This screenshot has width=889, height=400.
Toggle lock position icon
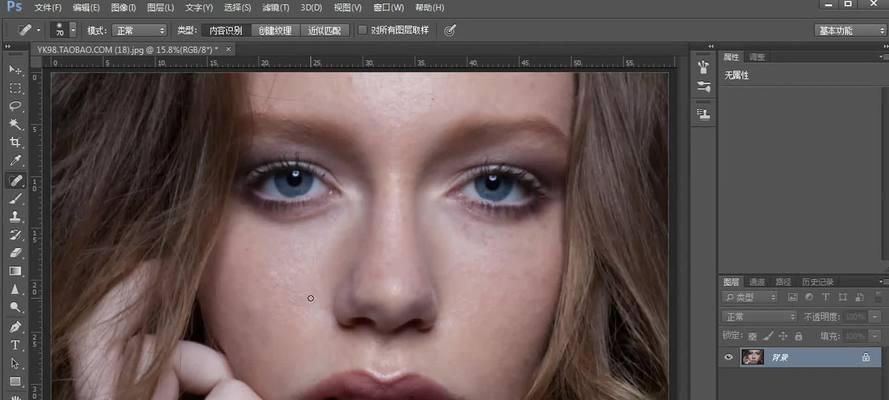tap(783, 336)
